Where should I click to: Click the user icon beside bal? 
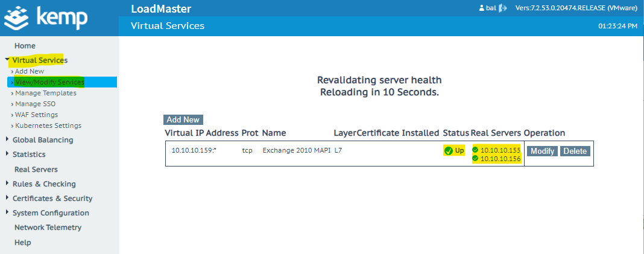coord(482,8)
